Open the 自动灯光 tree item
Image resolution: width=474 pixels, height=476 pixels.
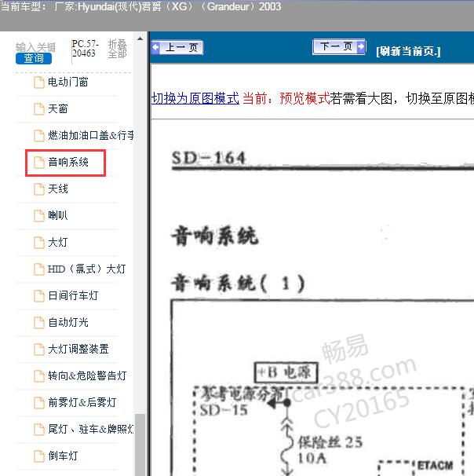68,322
